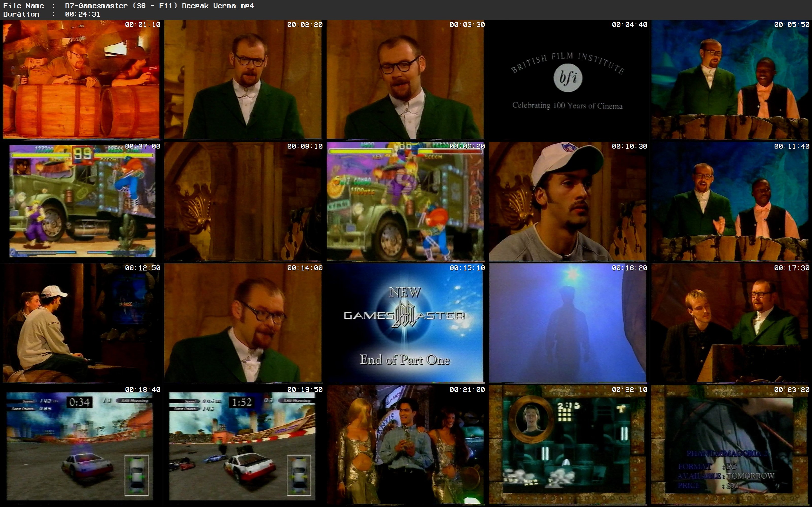Click the file name text in header
The image size is (812, 507).
point(159,6)
